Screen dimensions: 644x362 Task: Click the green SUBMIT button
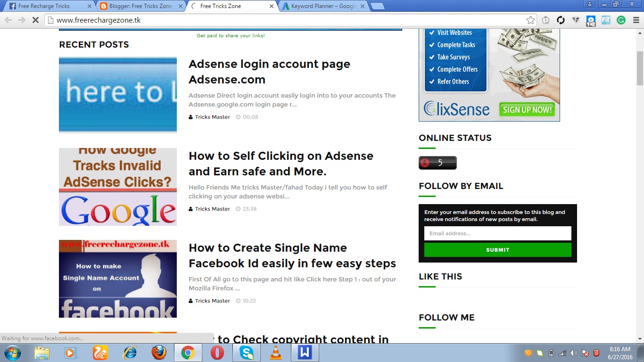(497, 250)
